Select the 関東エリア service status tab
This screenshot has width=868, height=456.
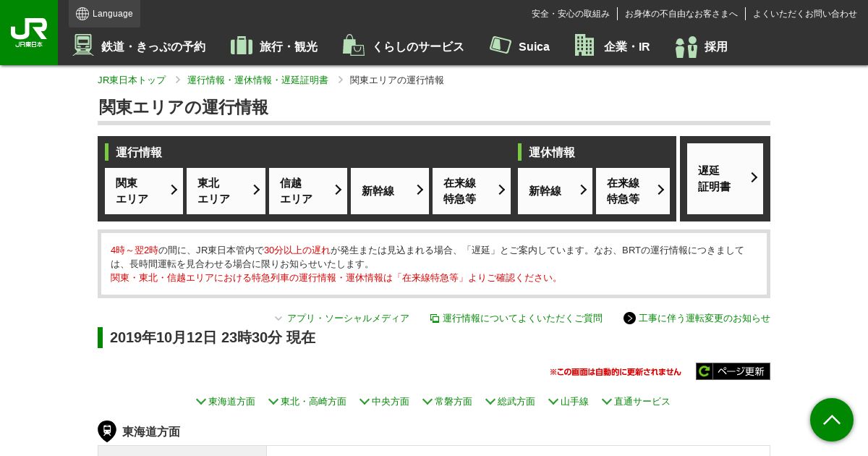click(144, 191)
